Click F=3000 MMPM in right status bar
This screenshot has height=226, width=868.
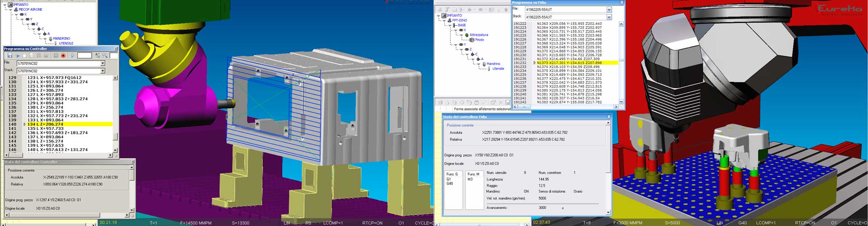tap(628, 223)
